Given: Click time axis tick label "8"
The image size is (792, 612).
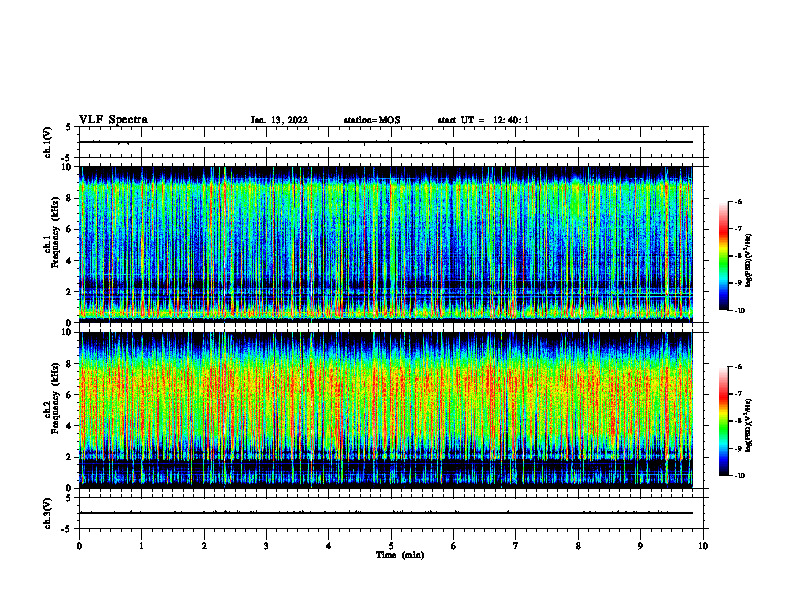Looking at the screenshot, I should (x=578, y=546).
